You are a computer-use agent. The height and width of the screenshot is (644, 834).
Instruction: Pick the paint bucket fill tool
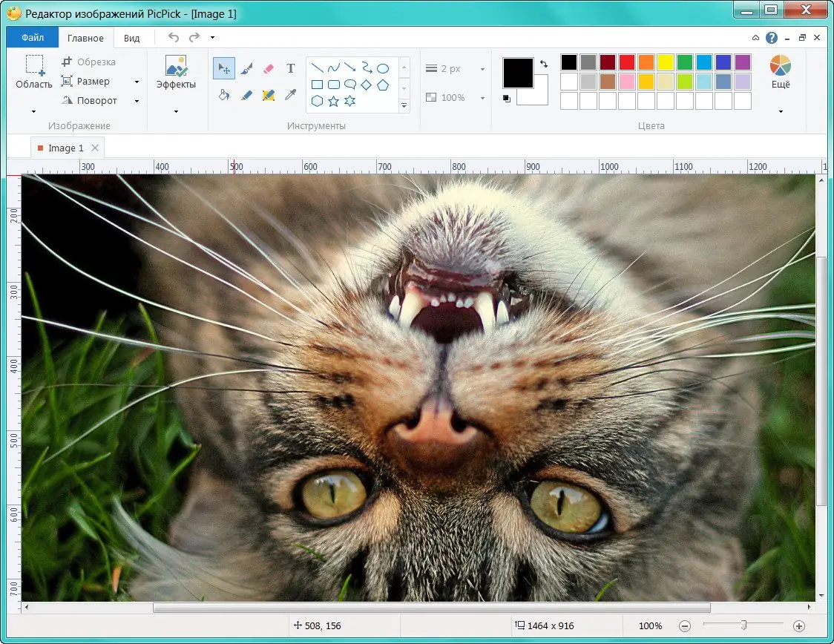click(224, 95)
